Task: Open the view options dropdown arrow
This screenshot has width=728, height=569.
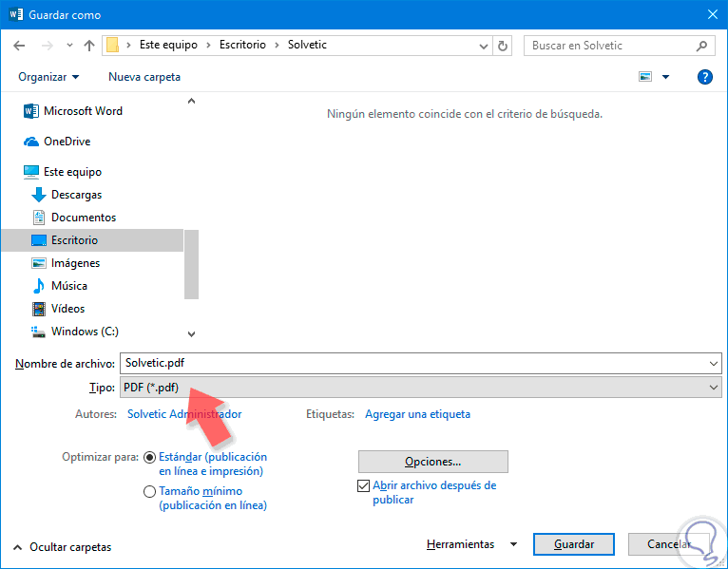Action: pyautogui.click(x=666, y=77)
